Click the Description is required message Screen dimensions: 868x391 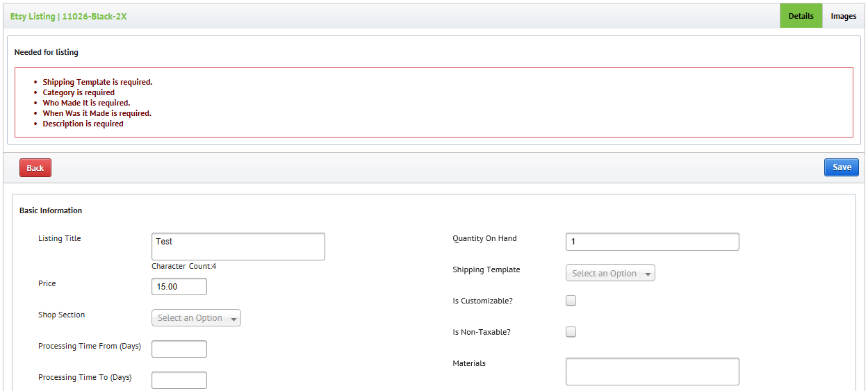tap(83, 124)
